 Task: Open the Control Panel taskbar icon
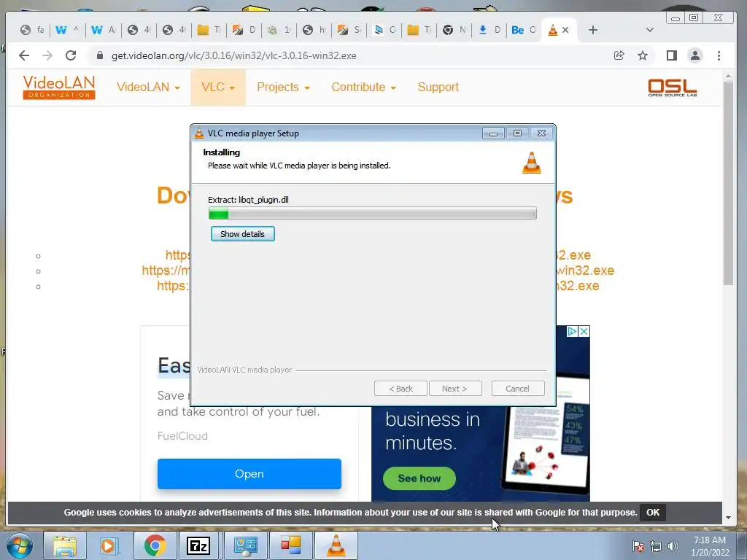(x=245, y=545)
